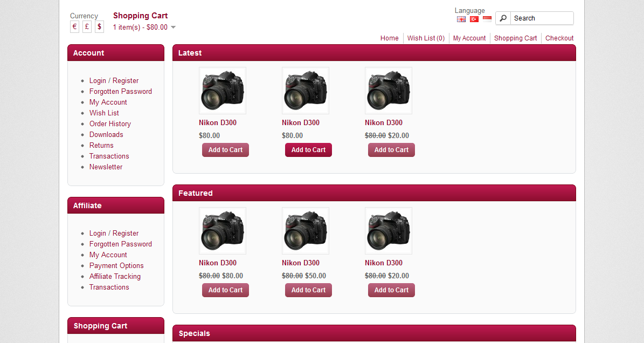
Task: Open Payment Options in the Affiliate panel
Action: point(116,266)
